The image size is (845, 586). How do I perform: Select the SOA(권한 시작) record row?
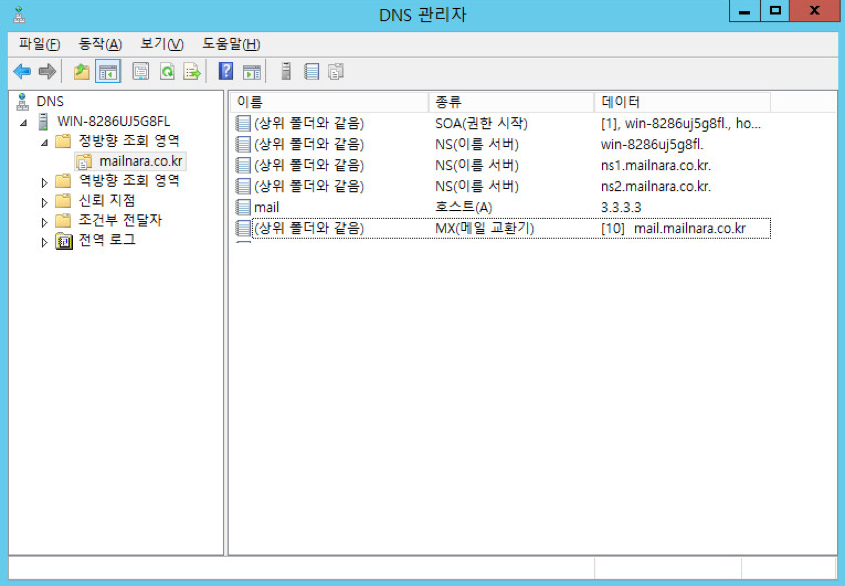(x=502, y=123)
